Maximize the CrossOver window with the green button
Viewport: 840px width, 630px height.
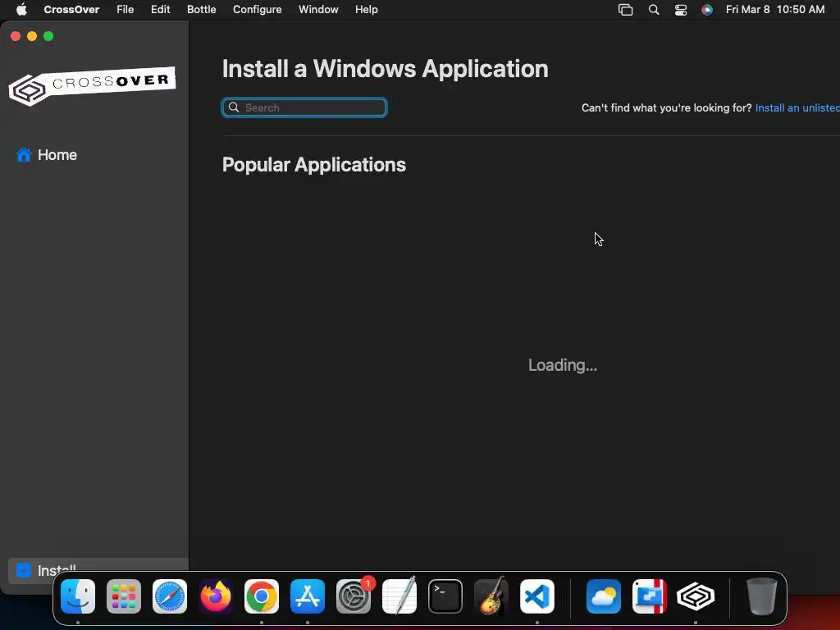48,36
